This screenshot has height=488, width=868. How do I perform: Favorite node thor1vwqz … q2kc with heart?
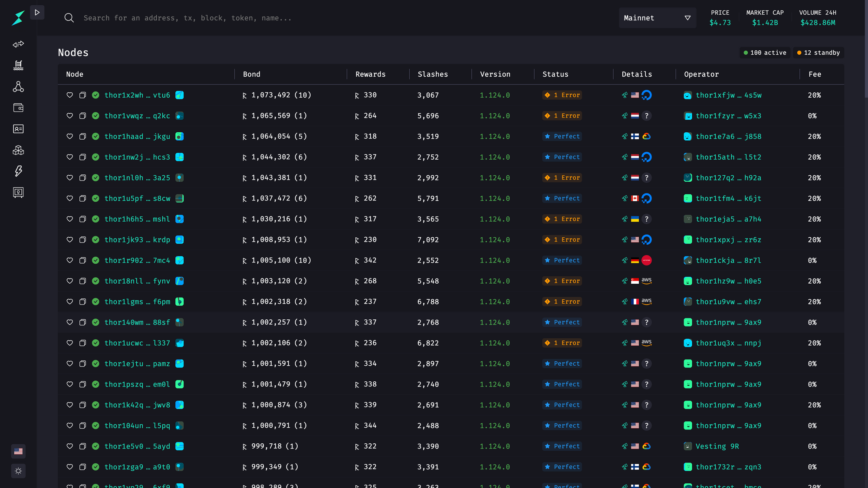coord(69,116)
